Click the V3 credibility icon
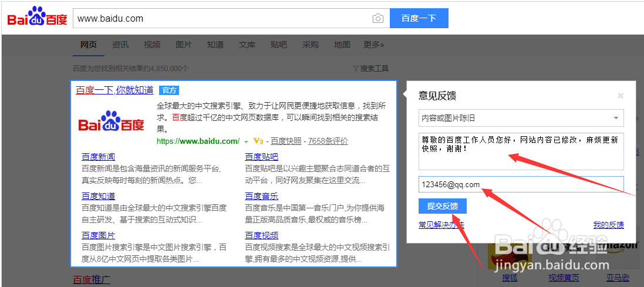Screen dimensions: 644x287 coord(258,141)
